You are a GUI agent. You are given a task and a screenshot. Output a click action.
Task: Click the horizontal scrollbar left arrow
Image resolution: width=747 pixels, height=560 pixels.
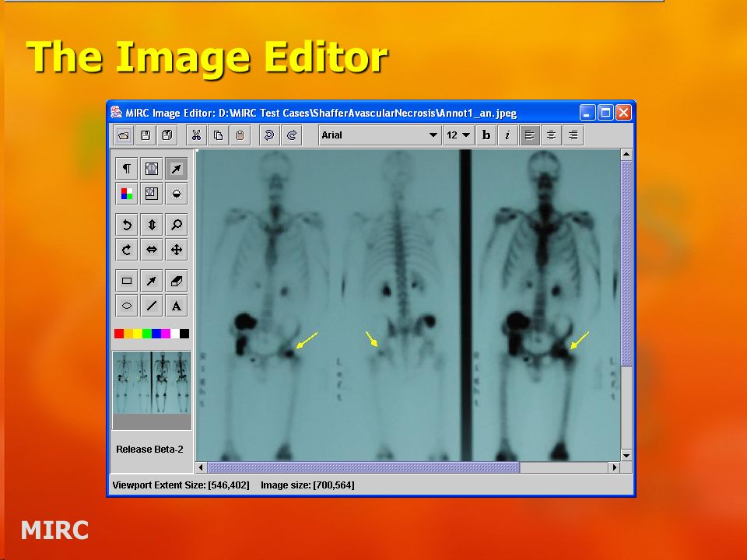201,467
